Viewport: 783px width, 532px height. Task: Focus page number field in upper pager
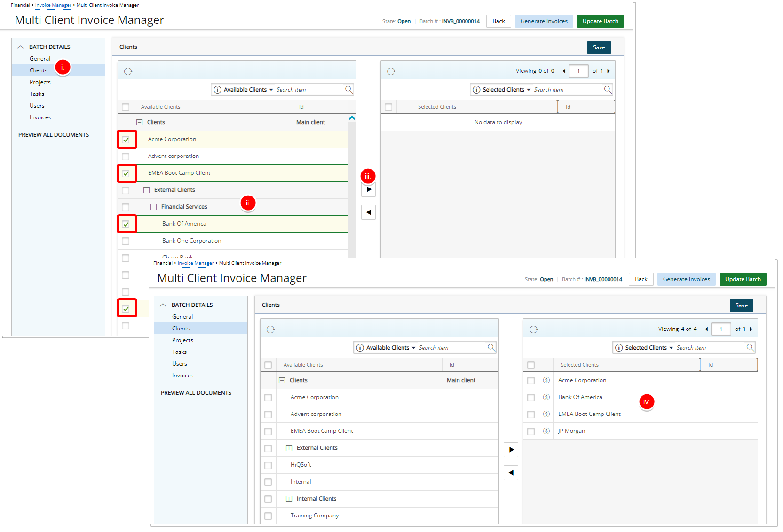click(x=578, y=71)
